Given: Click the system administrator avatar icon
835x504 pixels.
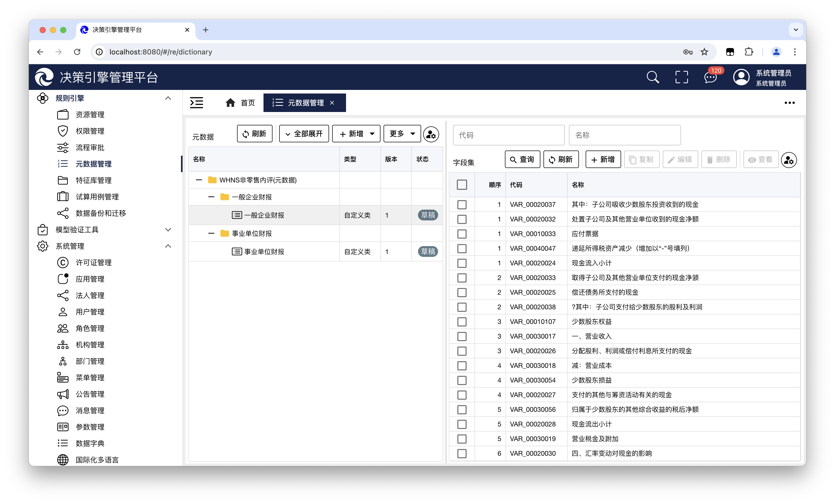Looking at the screenshot, I should [741, 77].
